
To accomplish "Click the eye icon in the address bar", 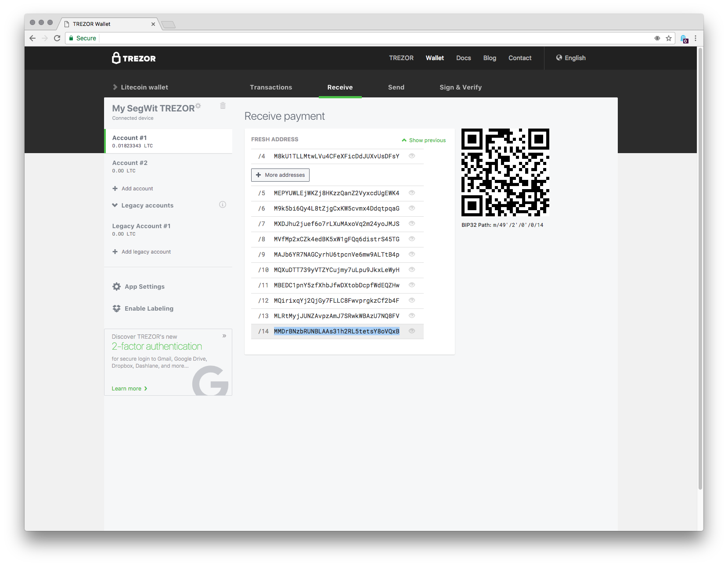I will point(657,38).
